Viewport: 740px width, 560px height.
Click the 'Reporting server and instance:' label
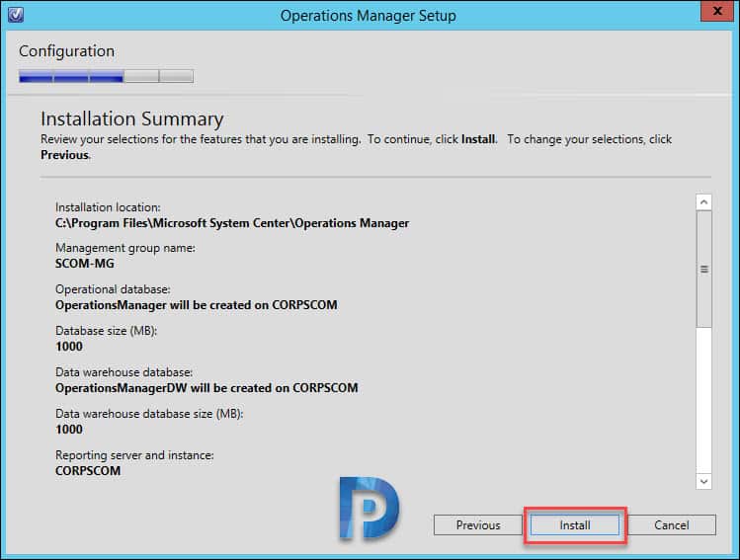point(134,455)
